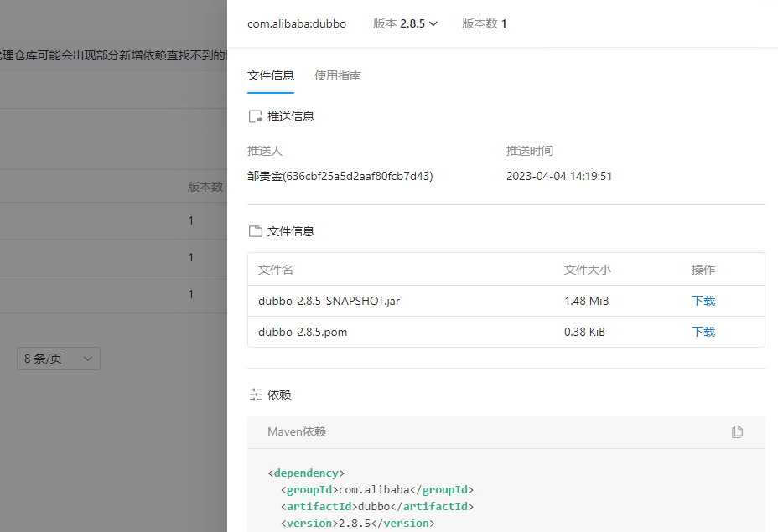Screen dimensions: 778x532
Task: Click the artifactId dubbo code line
Action: tap(377, 507)
